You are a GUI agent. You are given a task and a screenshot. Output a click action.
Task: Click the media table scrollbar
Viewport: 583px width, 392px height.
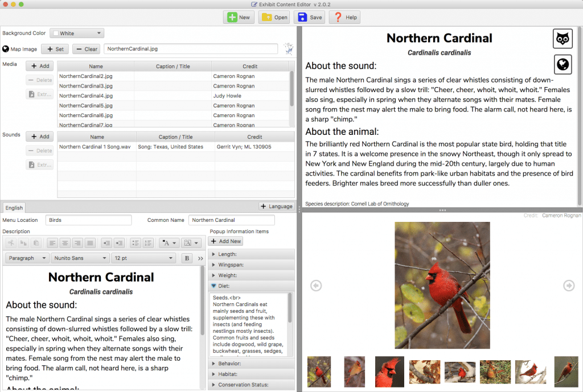pos(292,89)
